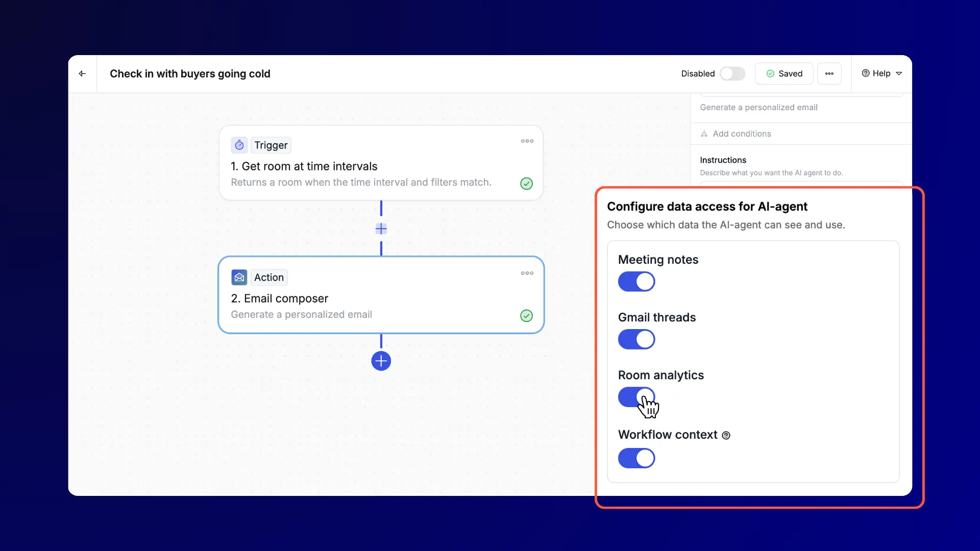980x551 pixels.
Task: Click blue plus button below Email composer
Action: tap(381, 361)
